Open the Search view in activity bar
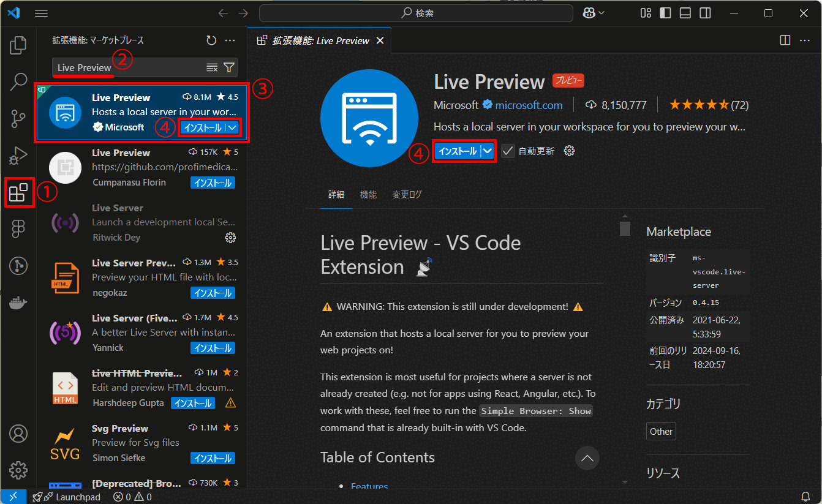 [x=18, y=81]
